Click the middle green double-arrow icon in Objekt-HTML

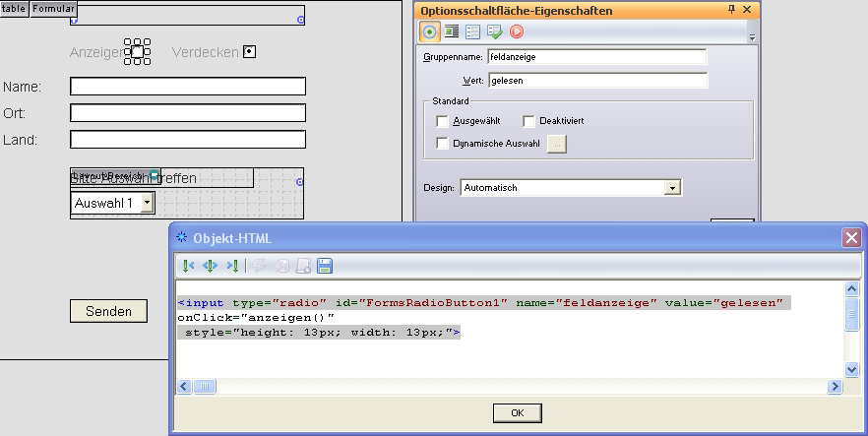(210, 266)
